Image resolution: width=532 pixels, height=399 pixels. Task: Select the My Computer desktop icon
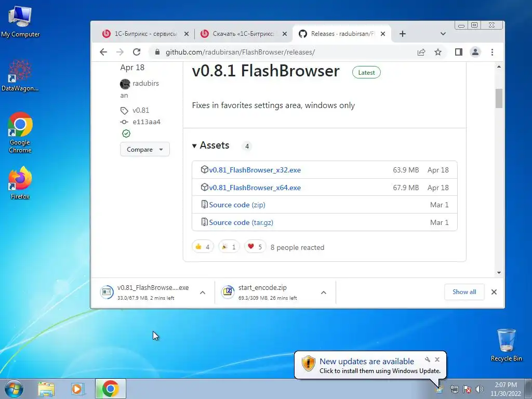point(20,22)
